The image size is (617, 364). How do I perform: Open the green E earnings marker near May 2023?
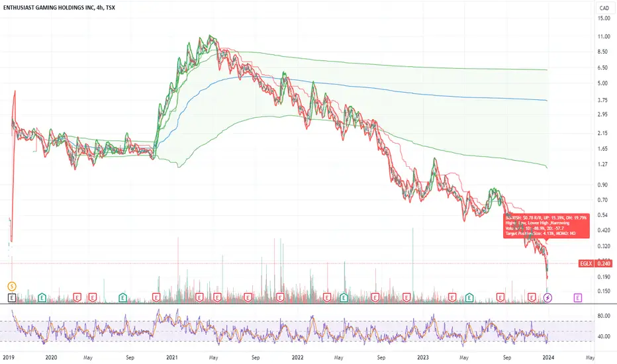tap(469, 298)
